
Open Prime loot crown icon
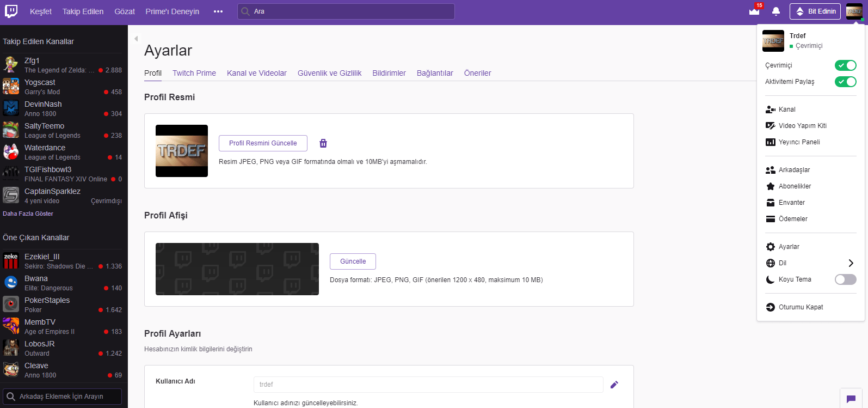point(754,11)
